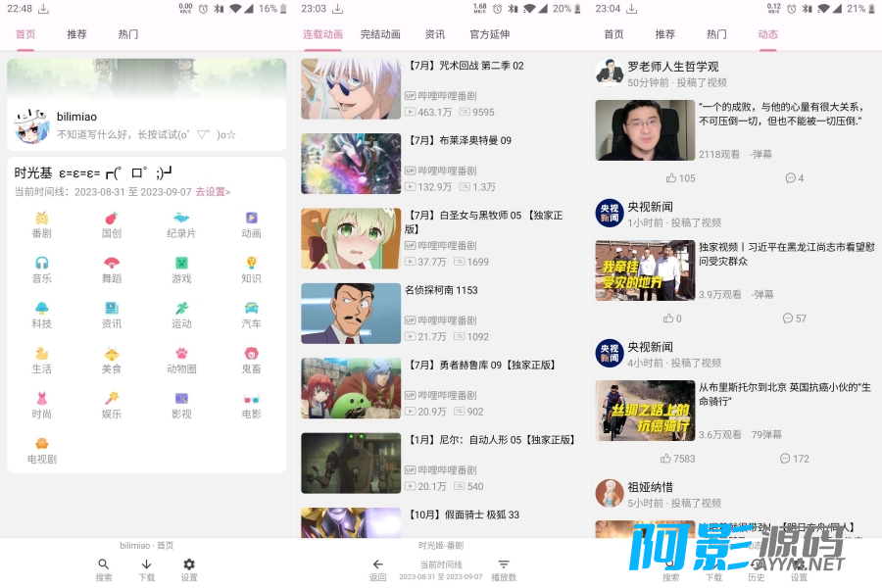The width and height of the screenshot is (882, 588).
Task: Open the 运动 category icon
Action: [181, 316]
